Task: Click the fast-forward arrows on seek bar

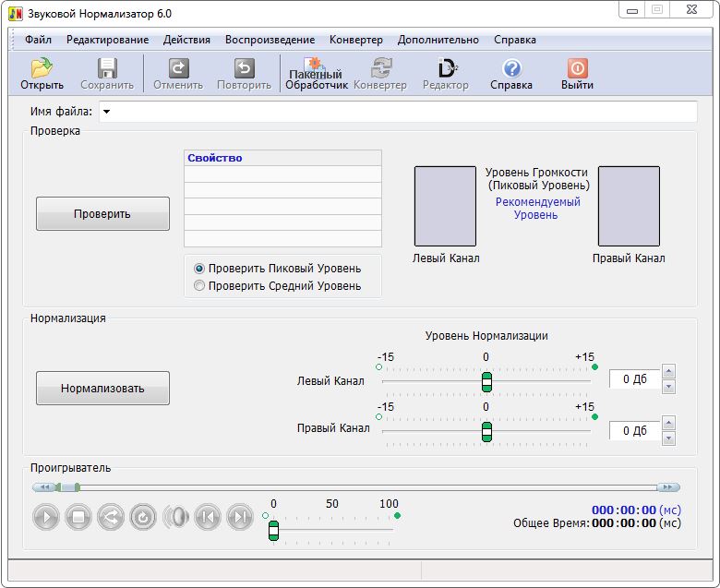Action: pyautogui.click(x=668, y=487)
